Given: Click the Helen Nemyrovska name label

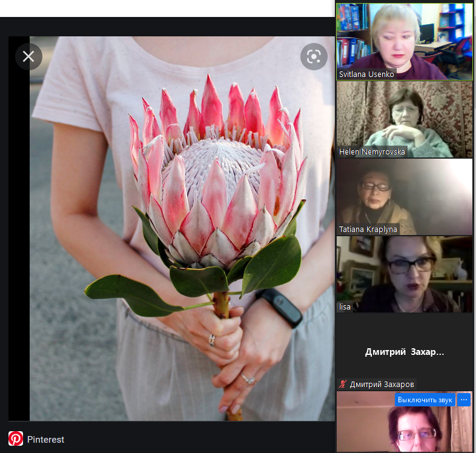Looking at the screenshot, I should 372,152.
